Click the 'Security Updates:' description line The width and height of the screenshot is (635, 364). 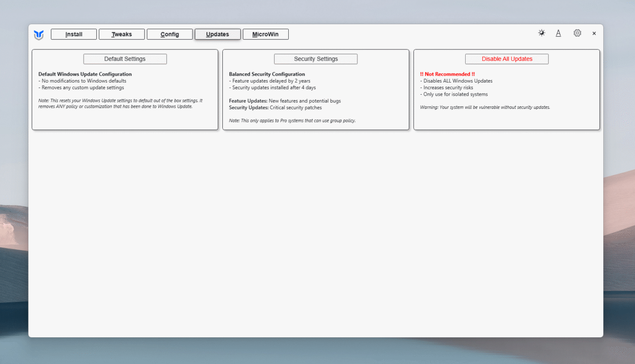[275, 108]
